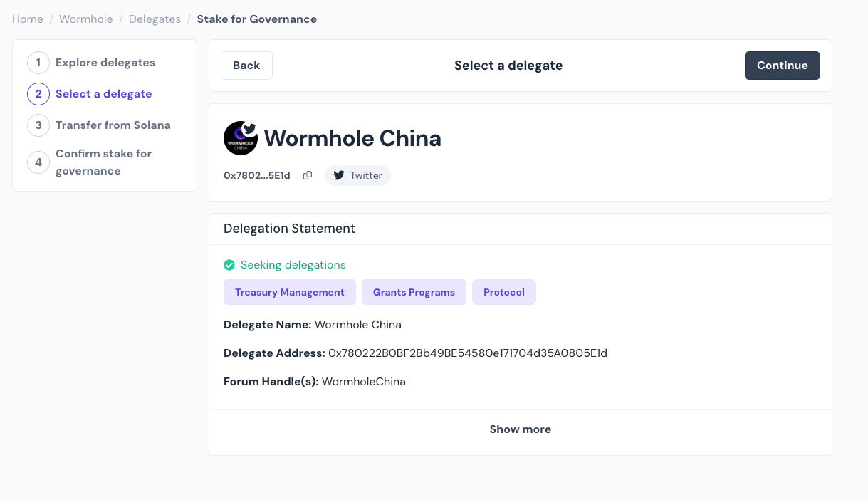Navigate to the Wormhole breadcrumb
The image size is (868, 500).
(86, 19)
